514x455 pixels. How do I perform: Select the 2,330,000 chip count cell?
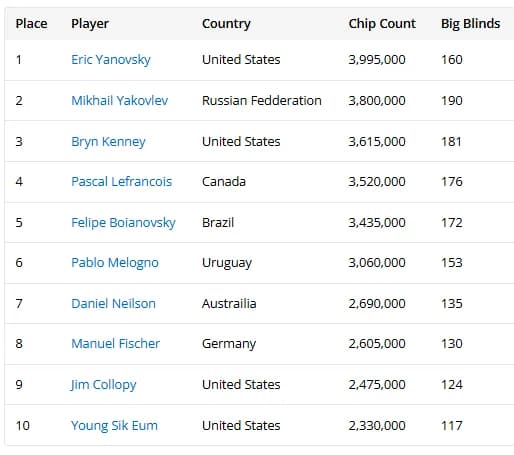tap(377, 426)
